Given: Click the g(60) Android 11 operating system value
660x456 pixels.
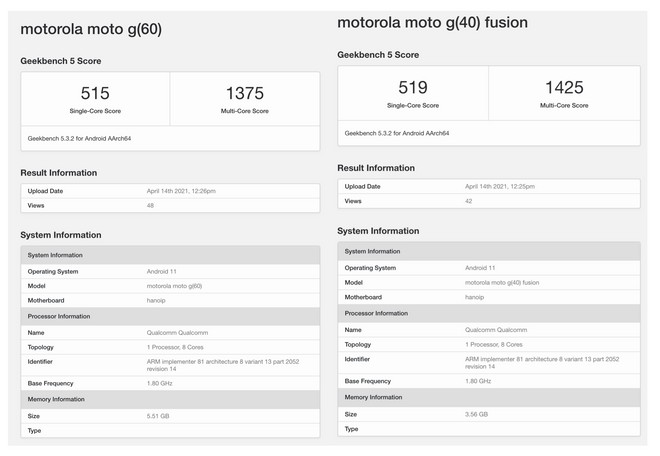Looking at the screenshot, I should [x=162, y=272].
